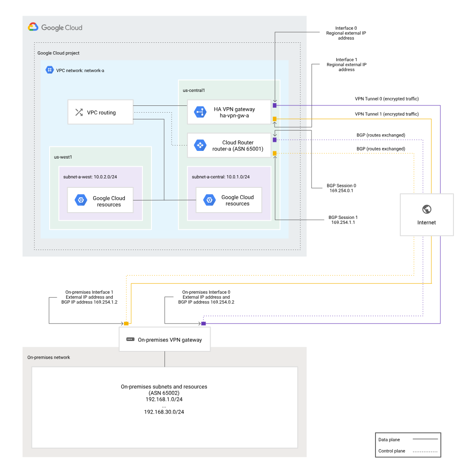The width and height of the screenshot is (476, 473).
Task: Click yellow BGP square on Cloud Router
Action: point(275,154)
